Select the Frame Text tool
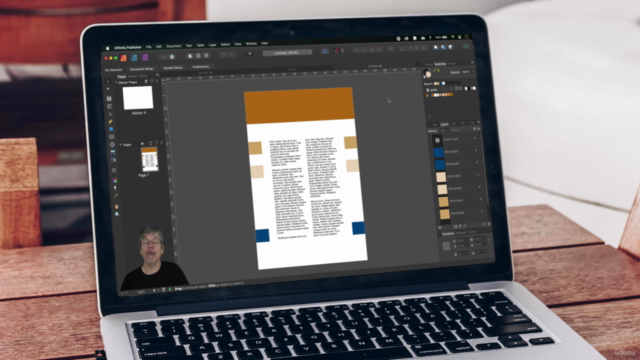Screen dimensions: 640x360 click(x=109, y=98)
